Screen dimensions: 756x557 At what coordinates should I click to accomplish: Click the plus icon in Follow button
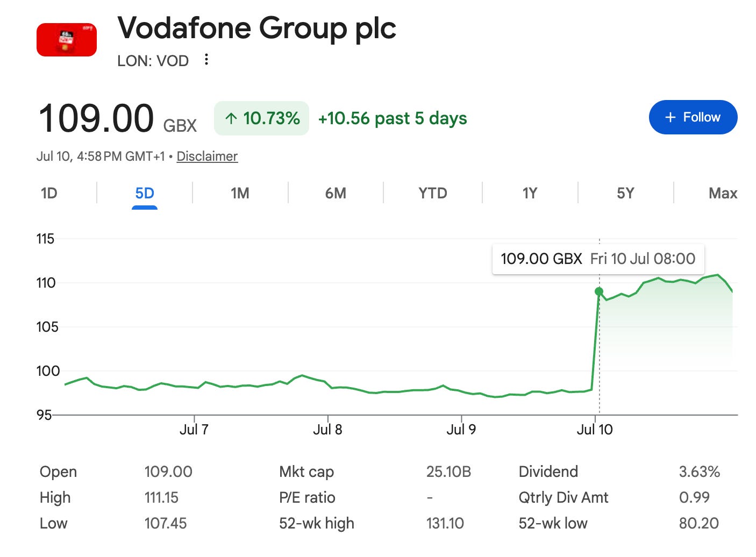pos(671,117)
